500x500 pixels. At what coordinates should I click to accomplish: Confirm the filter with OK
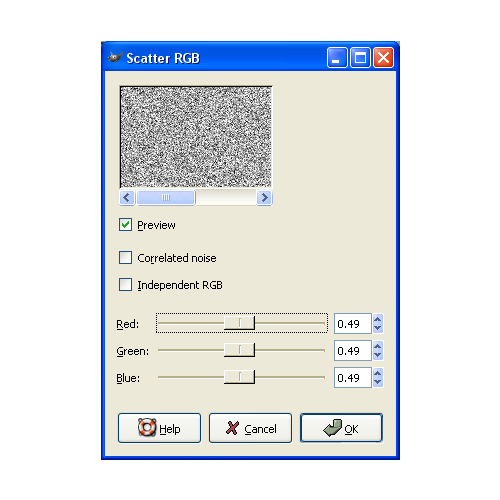click(x=341, y=428)
